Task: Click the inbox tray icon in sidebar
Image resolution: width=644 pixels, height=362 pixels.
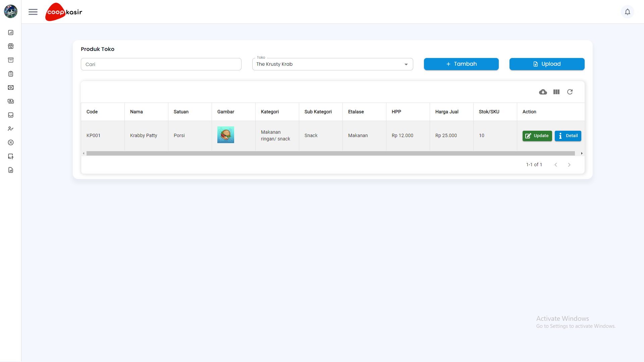Action: (x=11, y=115)
